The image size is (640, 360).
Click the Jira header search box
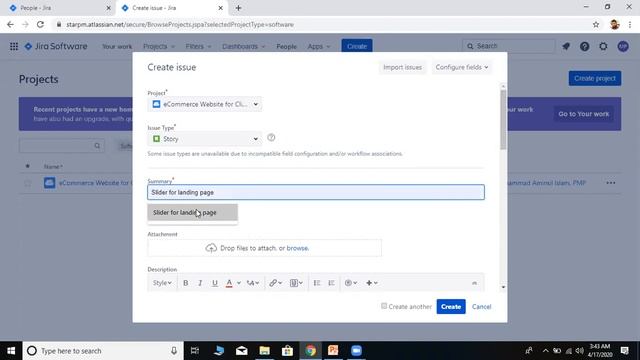(x=509, y=46)
